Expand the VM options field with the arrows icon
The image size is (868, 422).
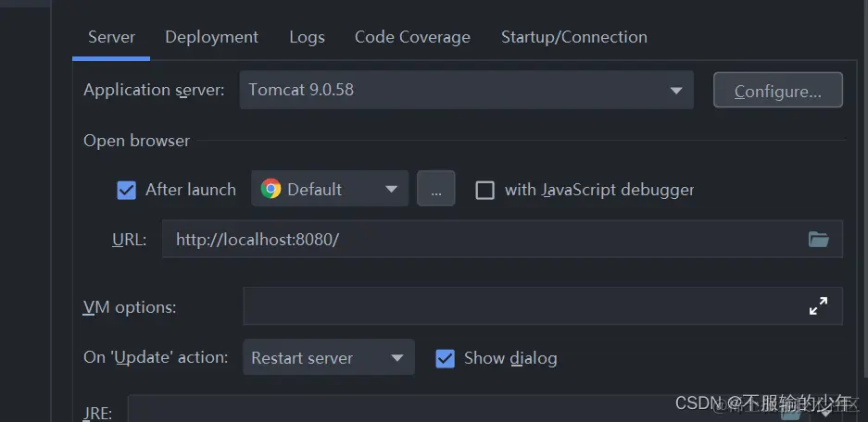pyautogui.click(x=818, y=306)
